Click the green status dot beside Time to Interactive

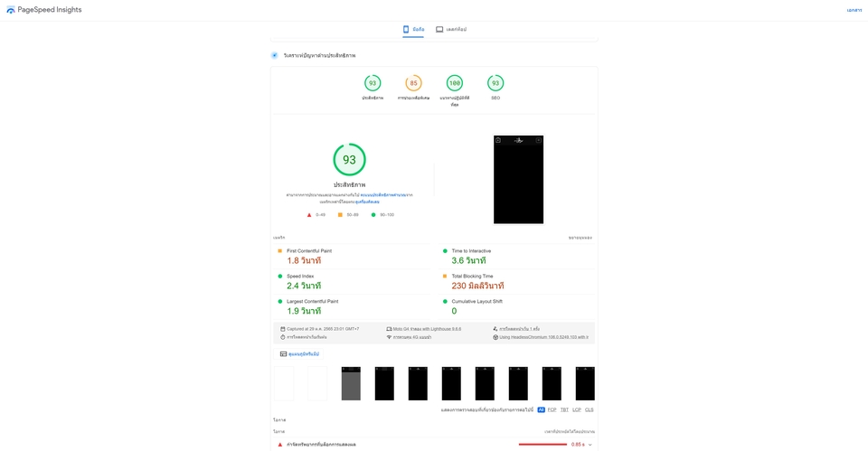click(445, 250)
